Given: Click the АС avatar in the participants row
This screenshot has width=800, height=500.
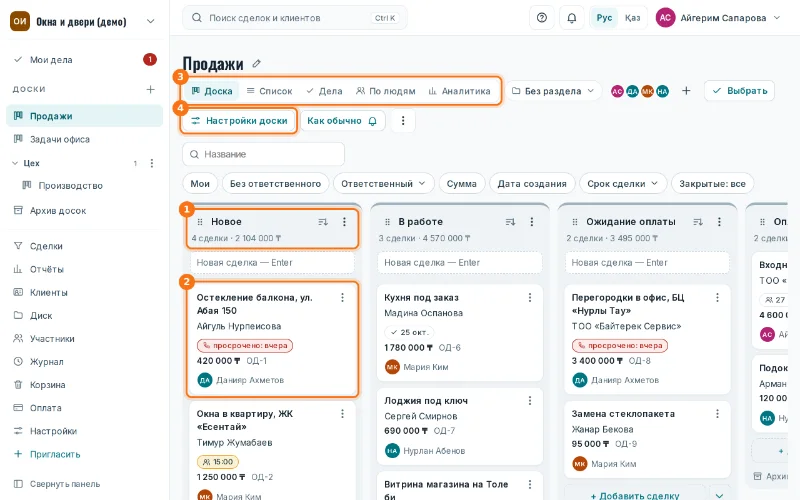Looking at the screenshot, I should (617, 91).
